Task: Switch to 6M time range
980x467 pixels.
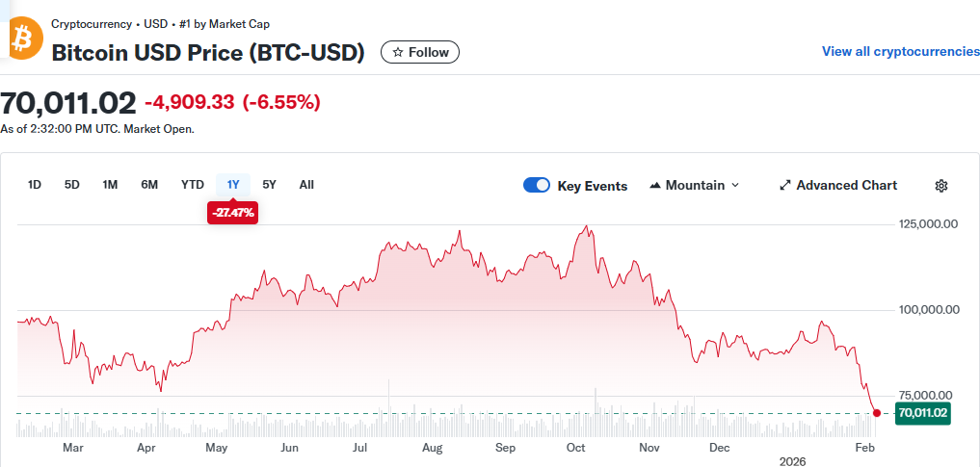Action: point(149,185)
